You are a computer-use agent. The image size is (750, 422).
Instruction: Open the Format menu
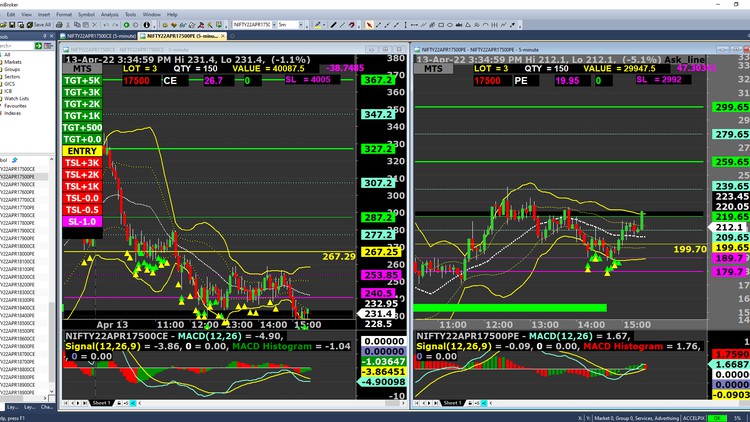coord(64,15)
